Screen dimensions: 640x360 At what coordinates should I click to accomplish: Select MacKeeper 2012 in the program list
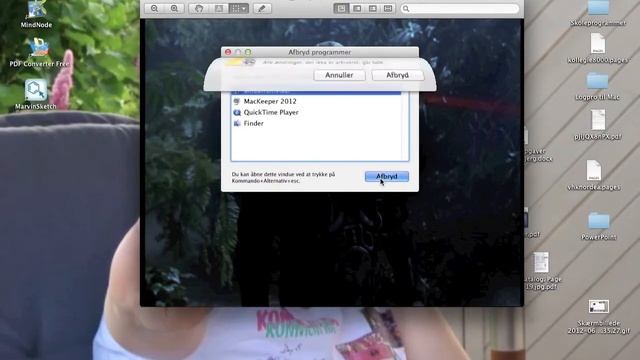316,101
